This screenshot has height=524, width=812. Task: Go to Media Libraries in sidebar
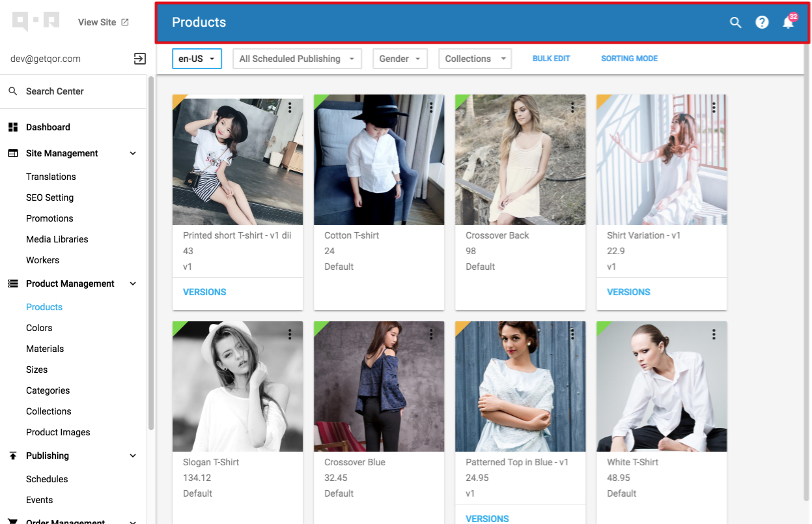[57, 239]
